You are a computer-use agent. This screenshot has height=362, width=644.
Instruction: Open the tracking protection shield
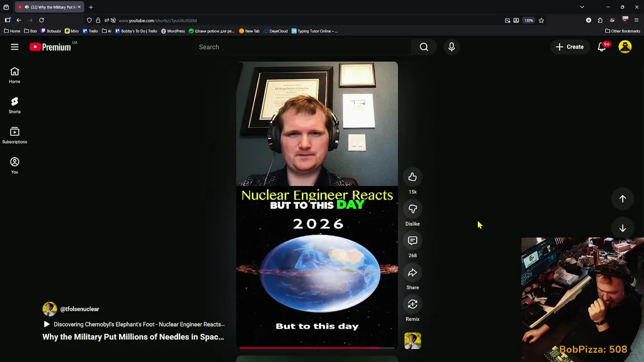[89, 20]
